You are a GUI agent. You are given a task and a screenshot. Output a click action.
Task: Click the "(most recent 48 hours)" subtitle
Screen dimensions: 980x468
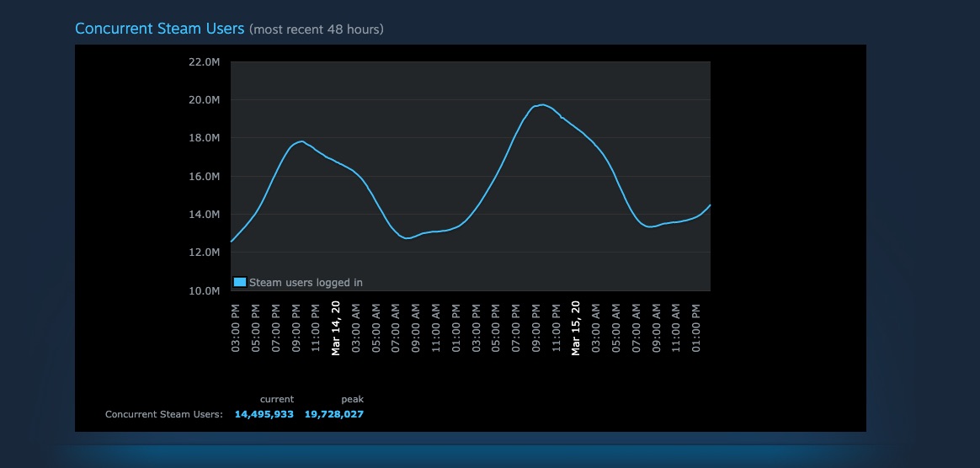[x=317, y=29]
